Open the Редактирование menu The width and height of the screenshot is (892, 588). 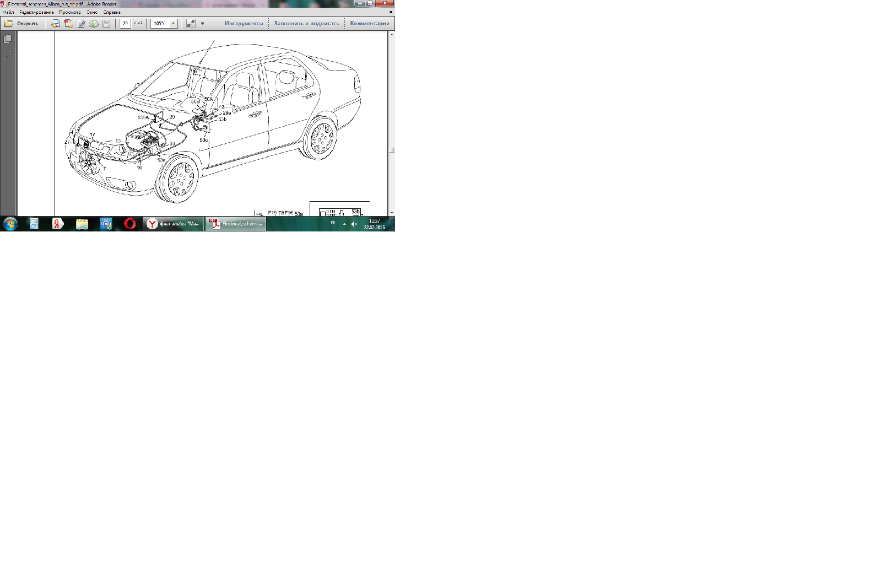click(x=36, y=12)
